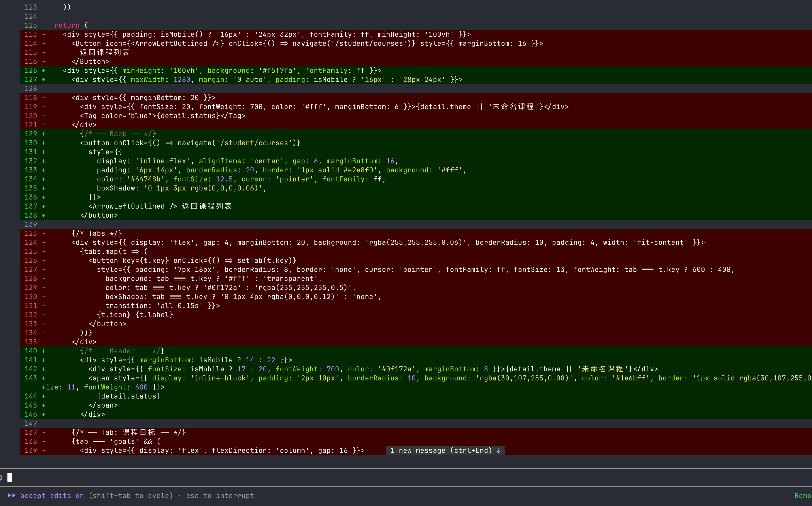Screen dimensions: 812x506
Task: Click the terminal prompt input field
Action: (x=406, y=478)
